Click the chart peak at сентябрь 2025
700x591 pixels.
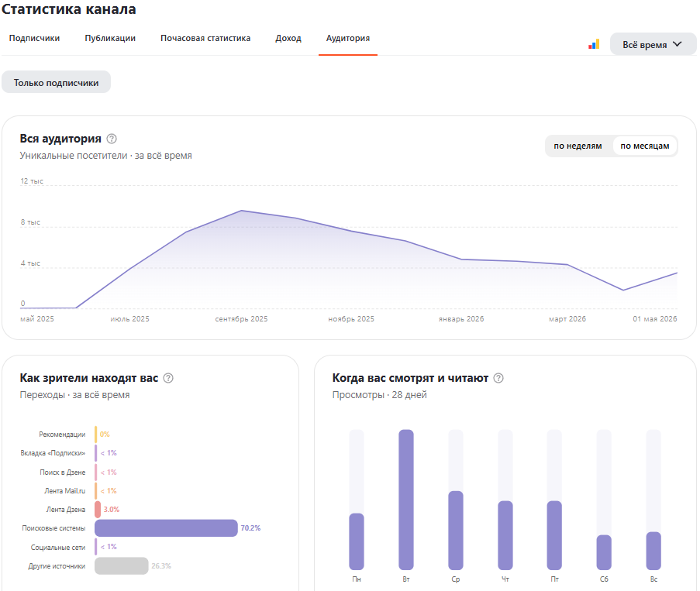[242, 211]
